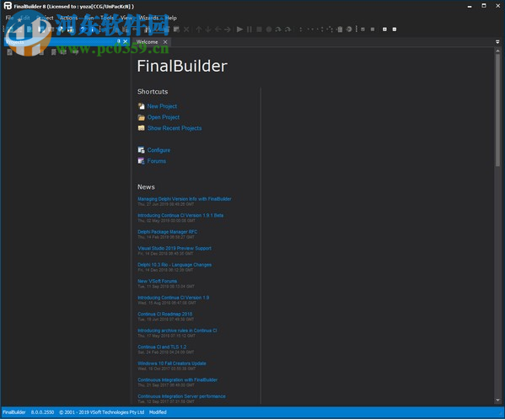505x420 pixels.
Task: Click the scroll-down arrow of the Welcome page
Action: (x=498, y=401)
